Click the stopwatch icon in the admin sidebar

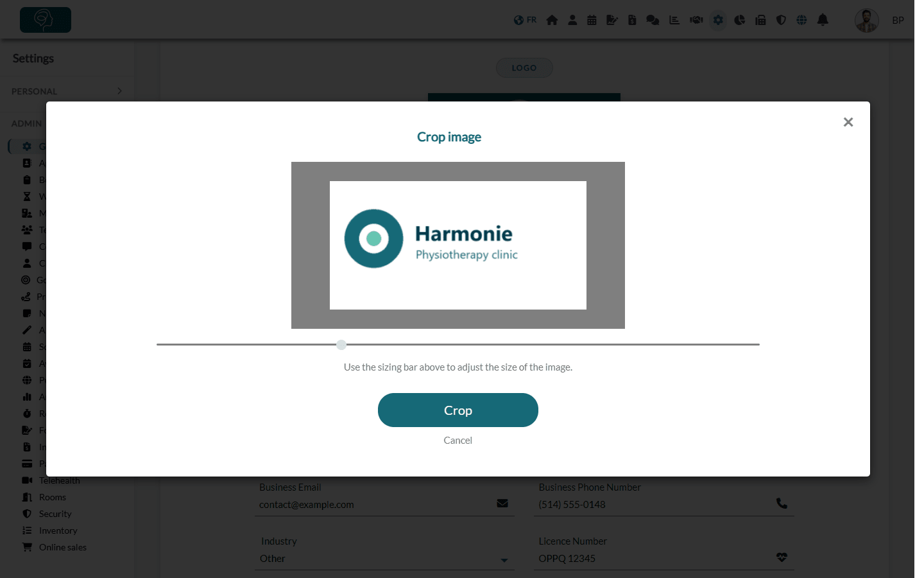tap(27, 414)
